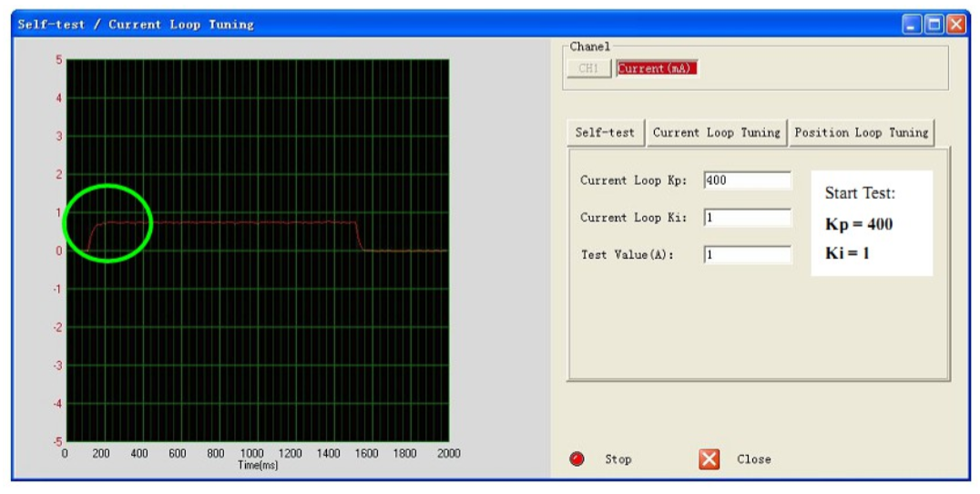Click the Stop text label
The image size is (980, 494).
click(618, 459)
